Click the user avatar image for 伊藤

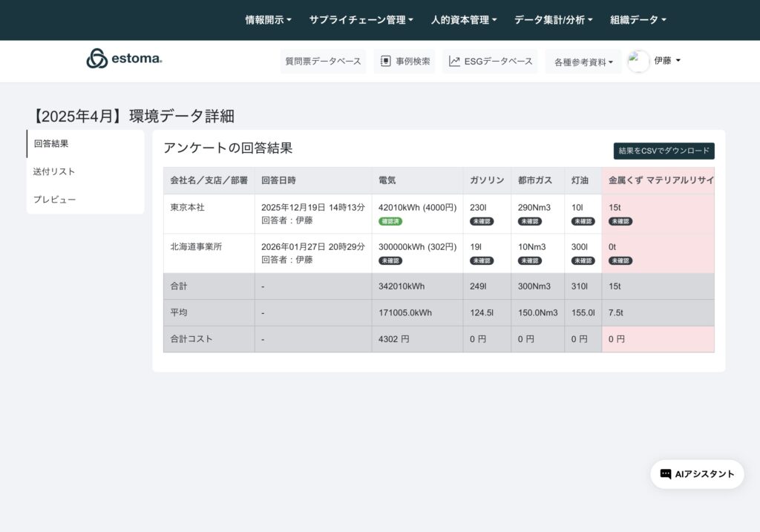click(x=638, y=62)
